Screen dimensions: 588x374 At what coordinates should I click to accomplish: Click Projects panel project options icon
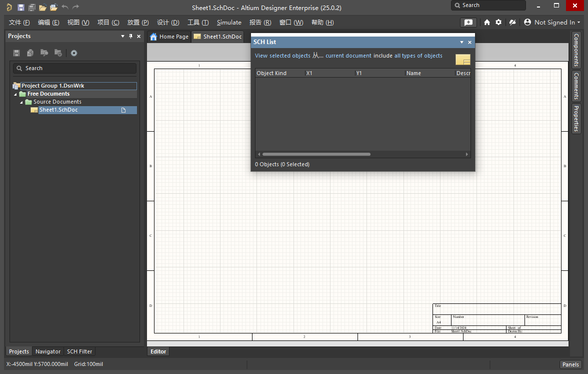click(x=58, y=53)
